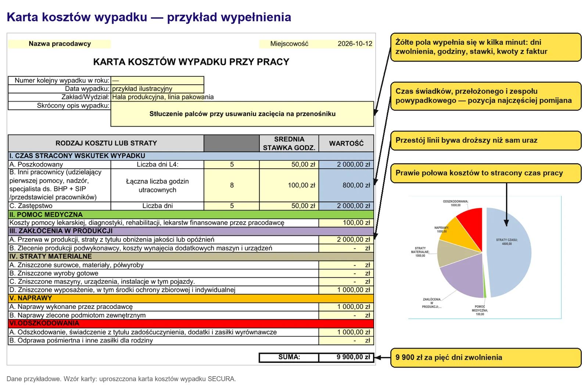
Task: Click the 'przykład ilustracyjny' accident date cell
Action: pos(157,89)
